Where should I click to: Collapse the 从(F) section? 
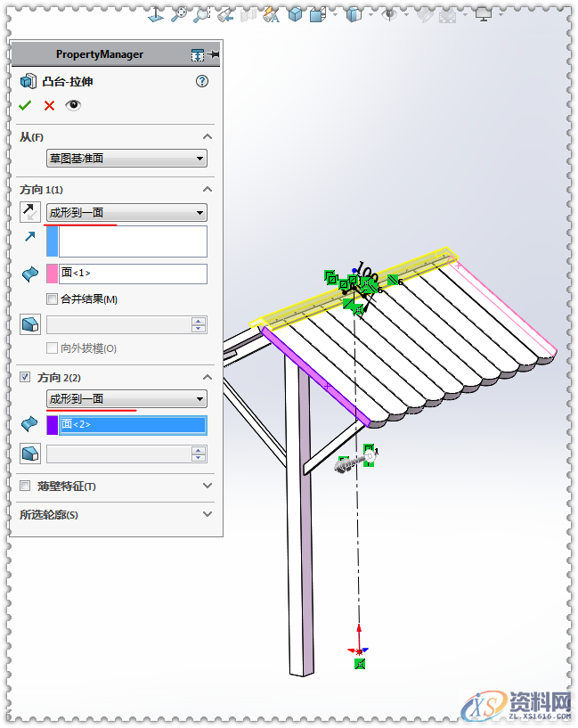(208, 136)
